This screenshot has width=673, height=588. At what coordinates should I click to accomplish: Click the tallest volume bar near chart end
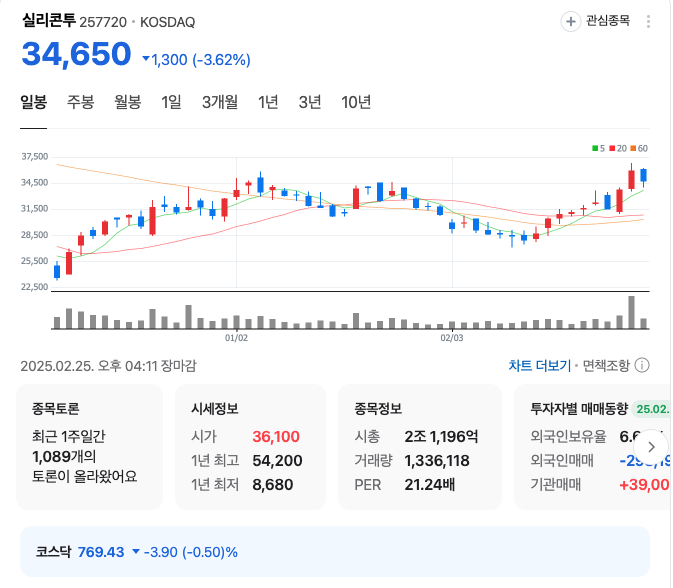click(631, 312)
